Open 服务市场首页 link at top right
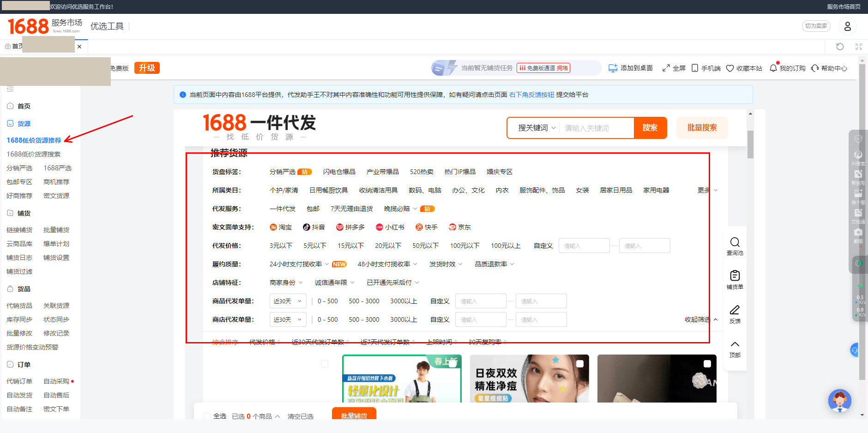This screenshot has height=433, width=868. point(844,7)
